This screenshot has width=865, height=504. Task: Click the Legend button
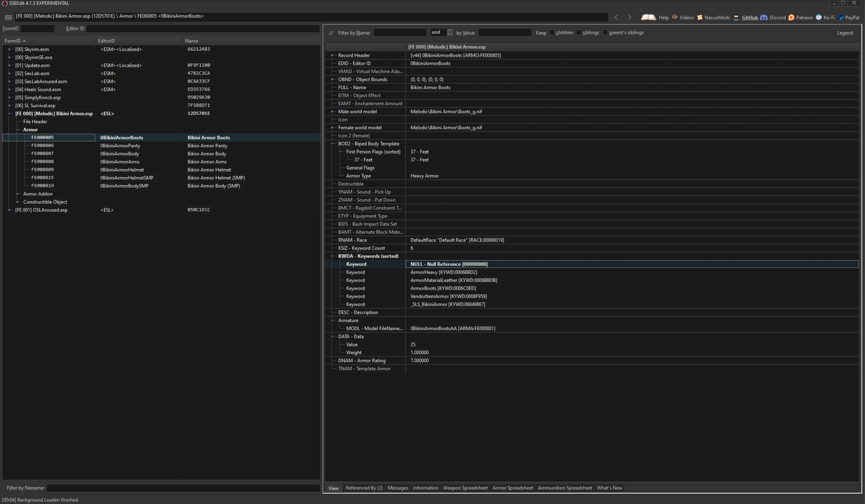(x=845, y=33)
